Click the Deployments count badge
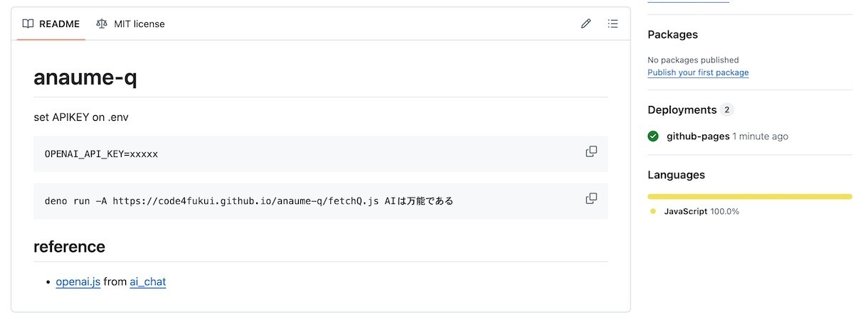Image resolution: width=868 pixels, height=329 pixels. pos(726,110)
